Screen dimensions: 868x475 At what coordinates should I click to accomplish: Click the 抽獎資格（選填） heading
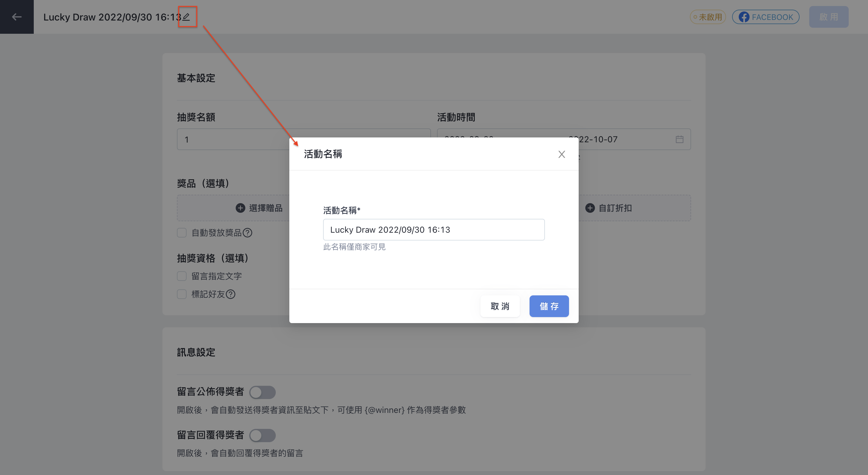212,258
